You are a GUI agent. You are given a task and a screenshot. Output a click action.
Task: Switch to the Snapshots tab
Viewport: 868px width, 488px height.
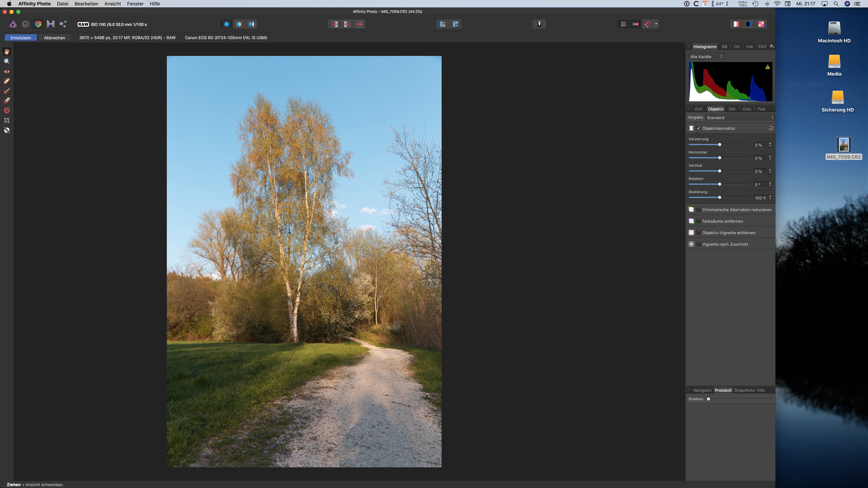[744, 390]
